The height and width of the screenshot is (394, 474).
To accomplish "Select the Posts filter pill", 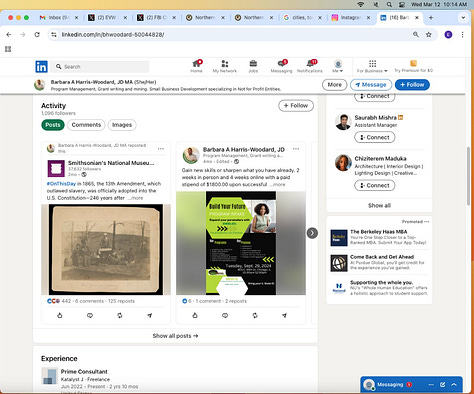I will pos(53,125).
